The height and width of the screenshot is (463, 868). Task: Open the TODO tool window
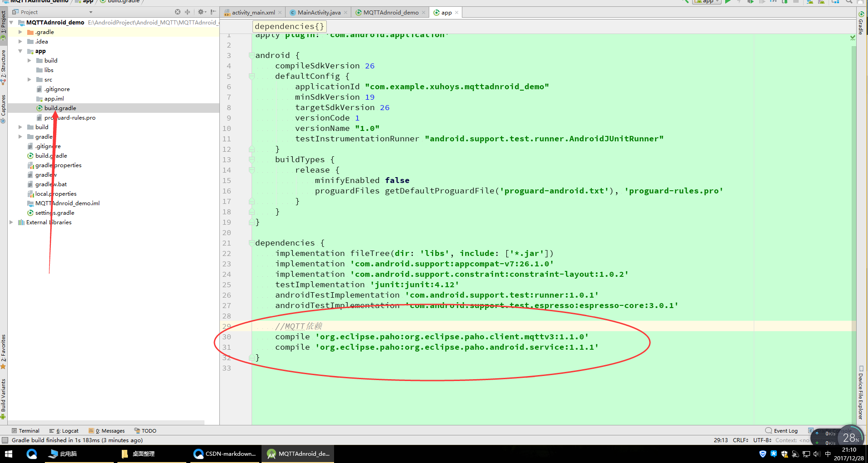coord(145,430)
